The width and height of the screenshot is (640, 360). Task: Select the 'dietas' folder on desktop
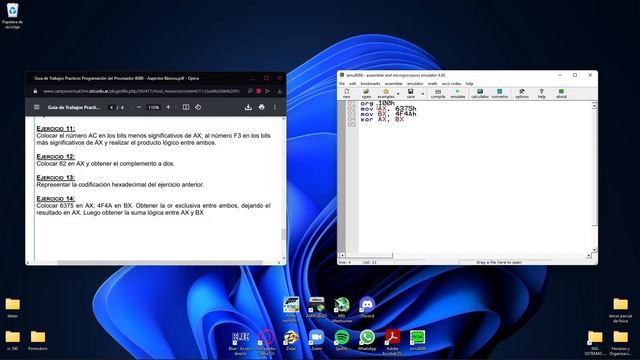(12, 308)
